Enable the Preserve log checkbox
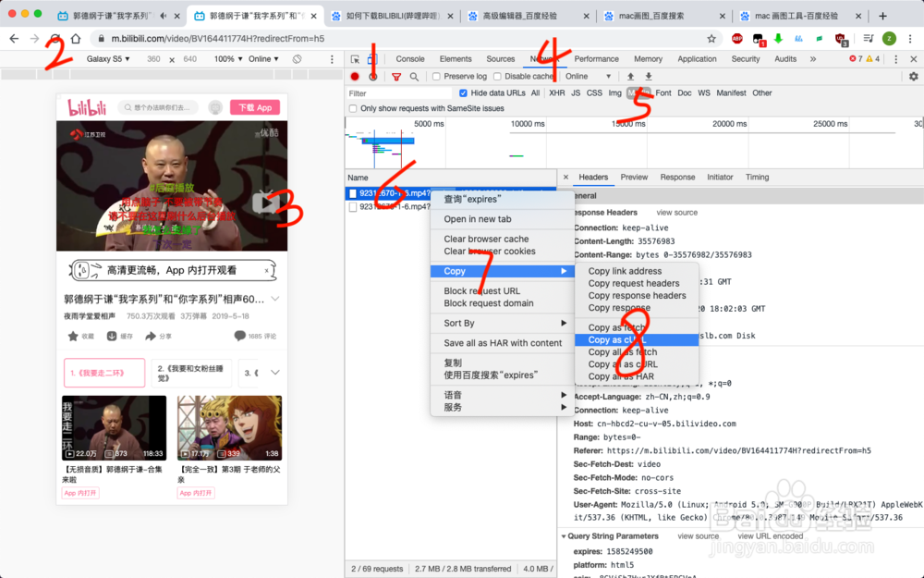This screenshot has width=924, height=578. click(436, 77)
